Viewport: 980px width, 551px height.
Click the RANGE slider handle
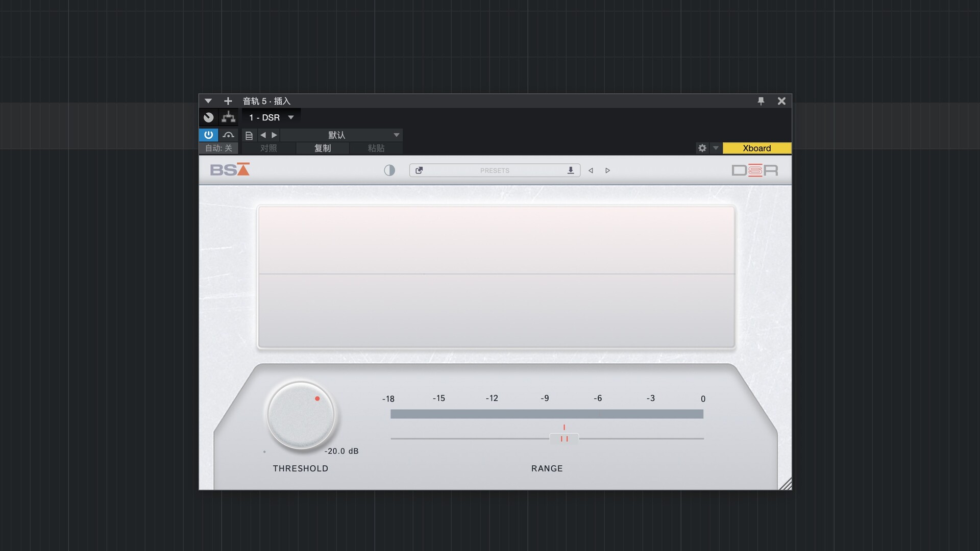coord(564,439)
